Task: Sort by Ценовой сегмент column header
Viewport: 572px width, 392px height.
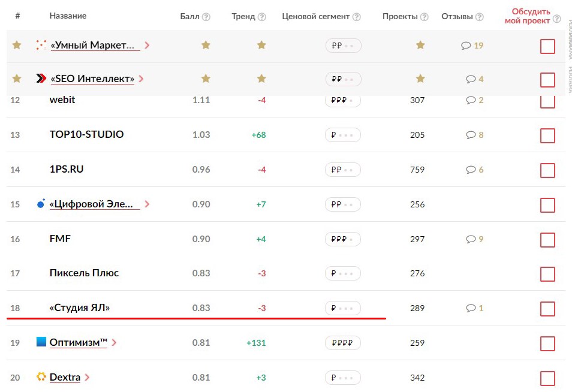Action: (x=316, y=16)
